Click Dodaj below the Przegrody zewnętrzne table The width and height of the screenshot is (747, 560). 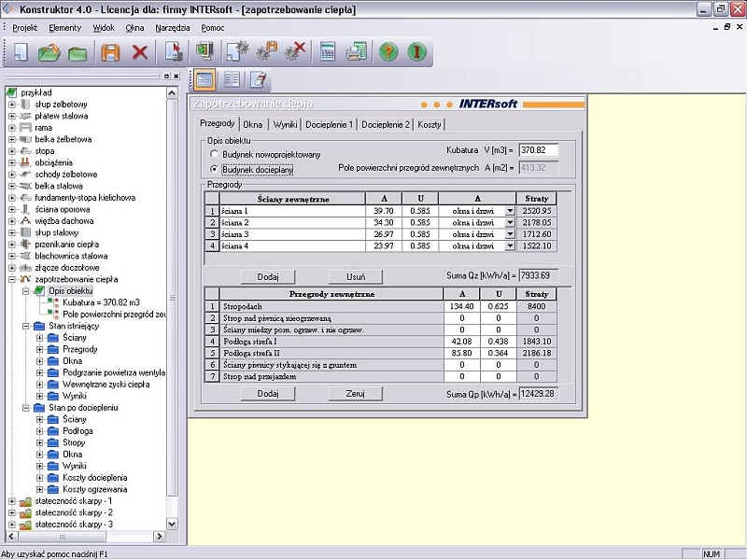point(268,394)
